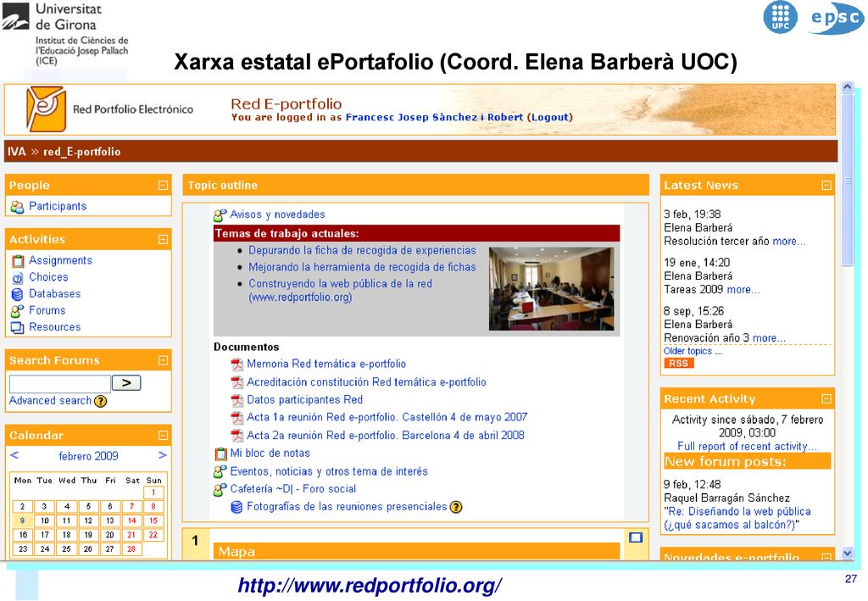
Task: Click the Eventos, noticias forum icon
Action: point(220,471)
